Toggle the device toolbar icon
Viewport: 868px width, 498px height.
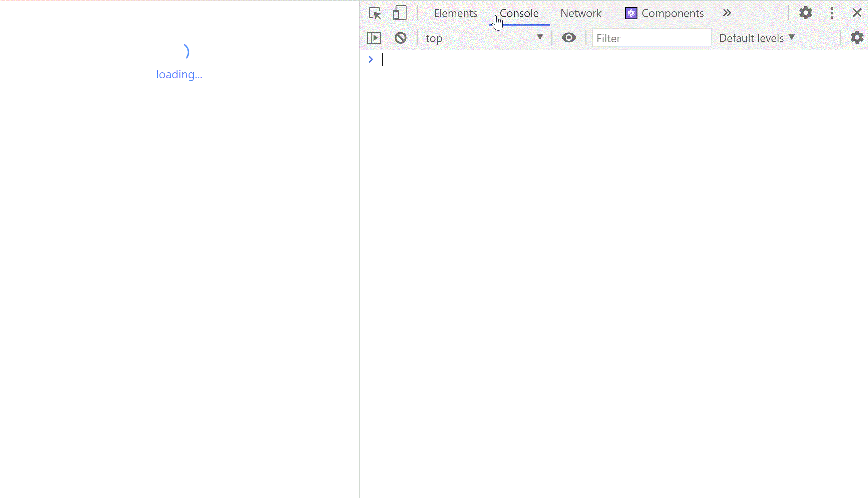(x=399, y=13)
